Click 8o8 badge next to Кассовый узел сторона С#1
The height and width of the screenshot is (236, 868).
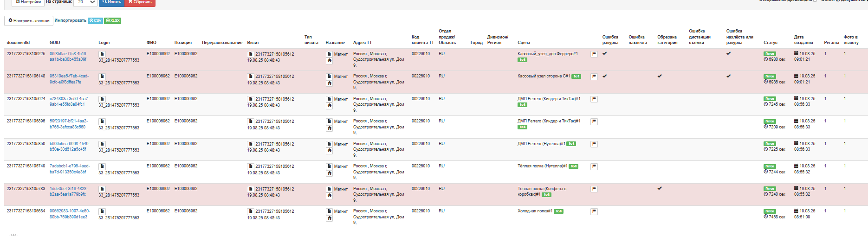point(576,77)
